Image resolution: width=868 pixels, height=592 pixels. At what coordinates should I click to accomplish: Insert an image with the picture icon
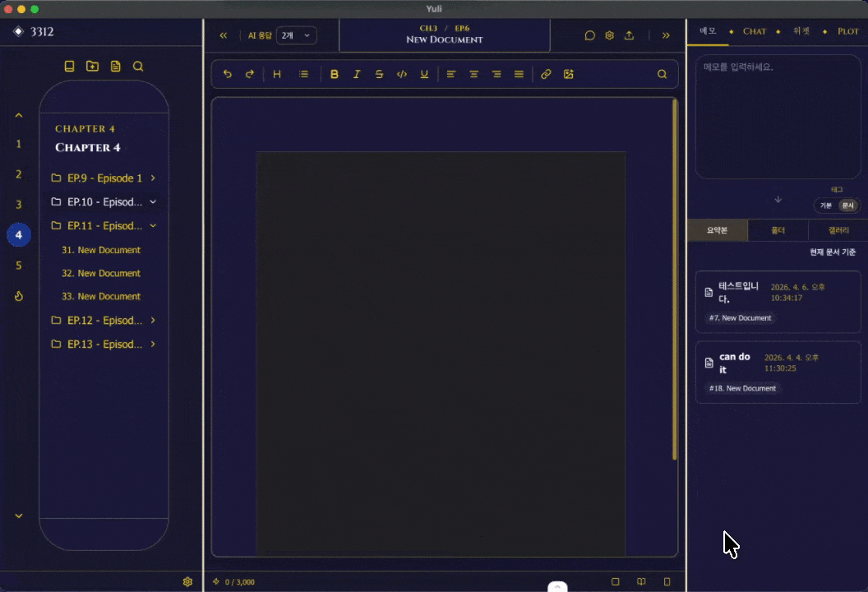coord(569,74)
